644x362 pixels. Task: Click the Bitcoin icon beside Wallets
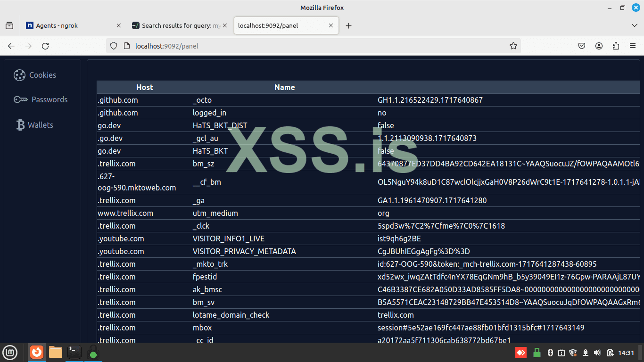(x=20, y=125)
